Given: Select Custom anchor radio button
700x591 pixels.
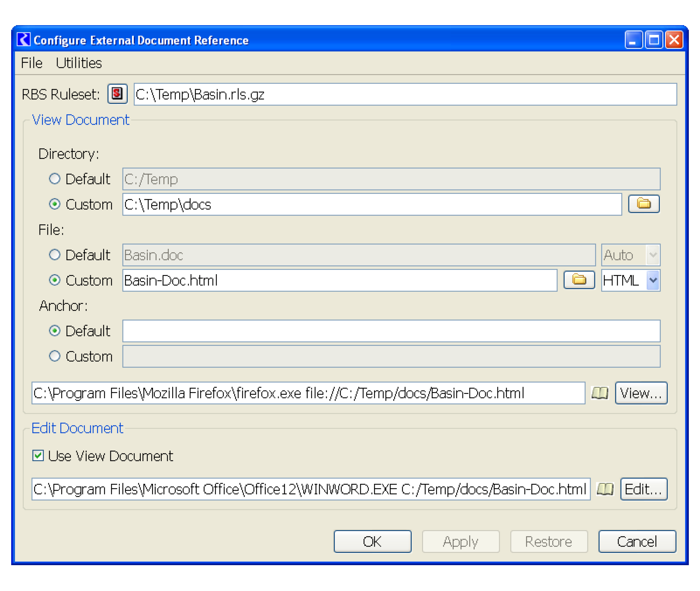Looking at the screenshot, I should (54, 356).
